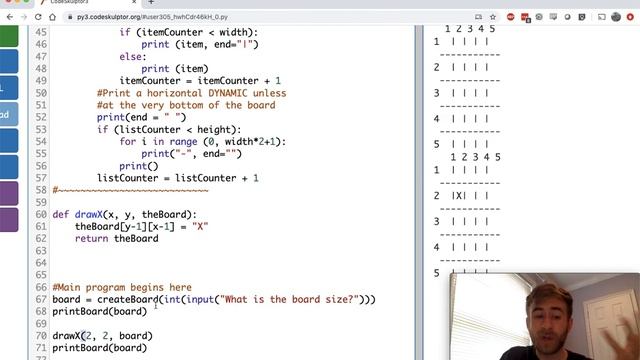Open a new browser tab

[151, 2]
